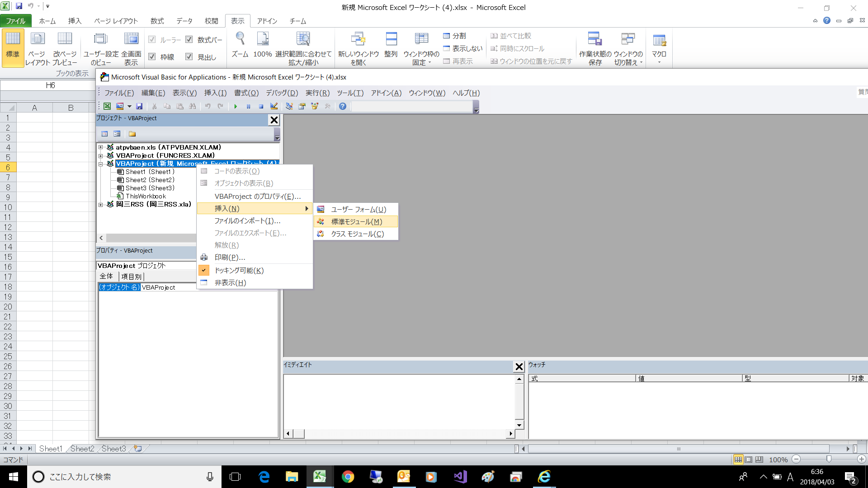Click the zoom slider handle in status bar
The width and height of the screenshot is (868, 488).
click(829, 459)
